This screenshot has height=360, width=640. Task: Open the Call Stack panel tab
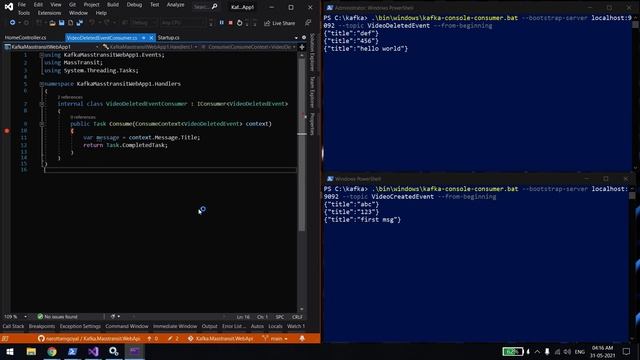point(13,326)
